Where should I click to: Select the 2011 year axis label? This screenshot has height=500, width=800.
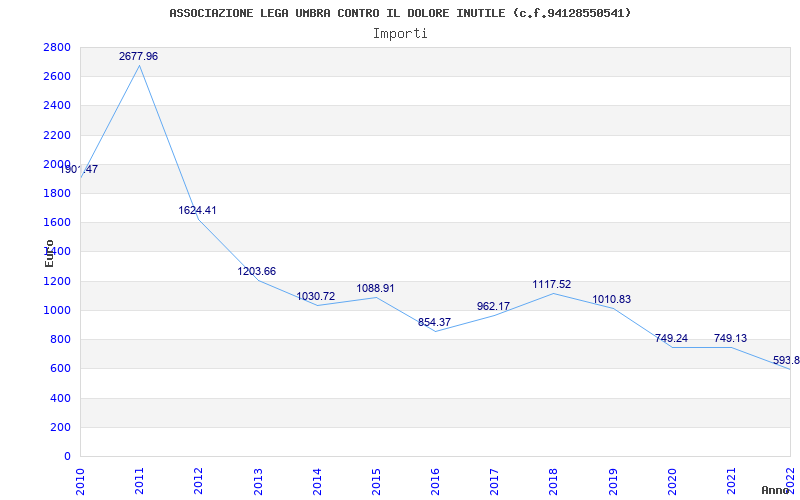139,481
